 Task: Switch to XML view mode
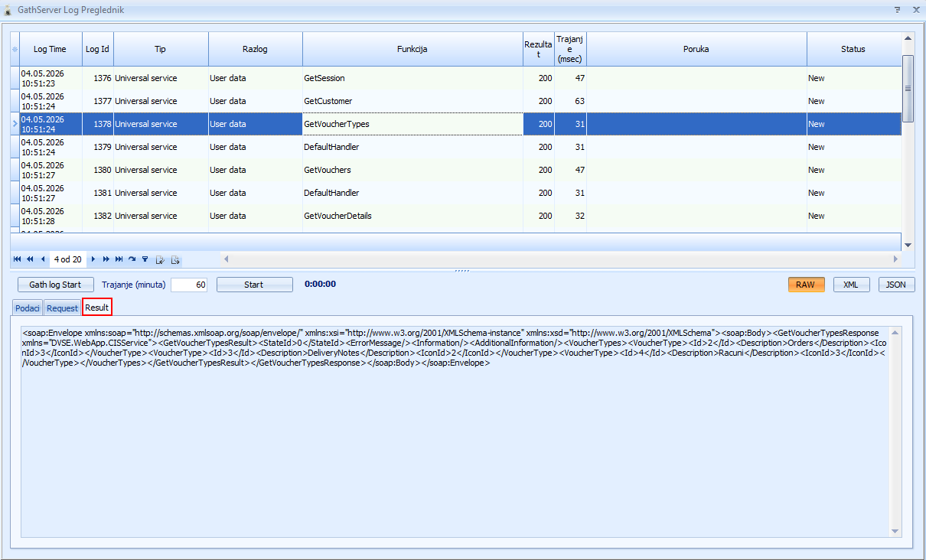tap(850, 285)
